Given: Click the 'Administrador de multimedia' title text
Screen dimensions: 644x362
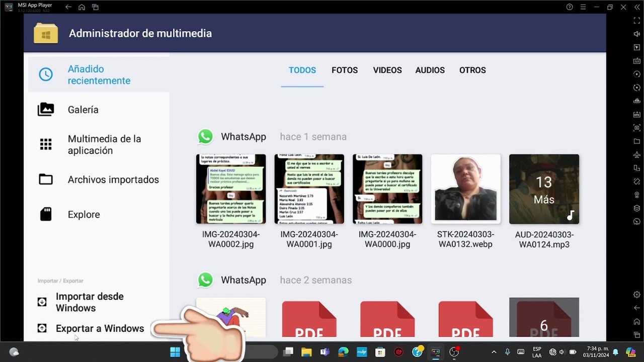Looking at the screenshot, I should (x=140, y=34).
